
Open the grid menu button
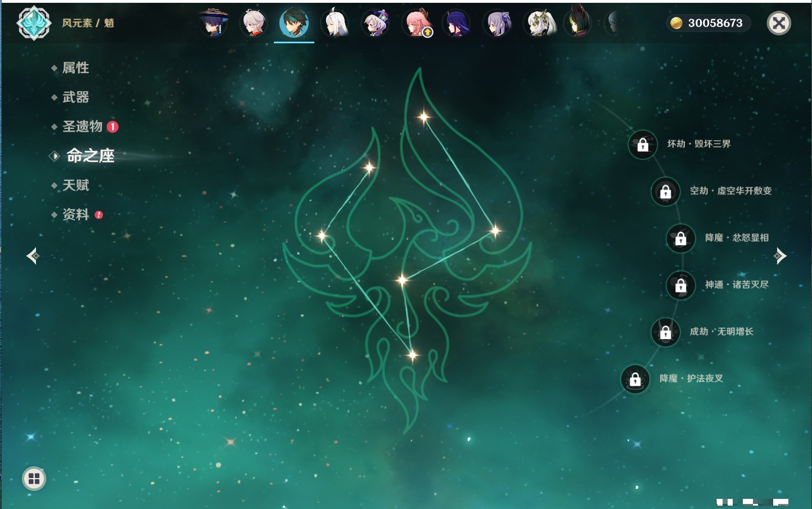(x=34, y=479)
